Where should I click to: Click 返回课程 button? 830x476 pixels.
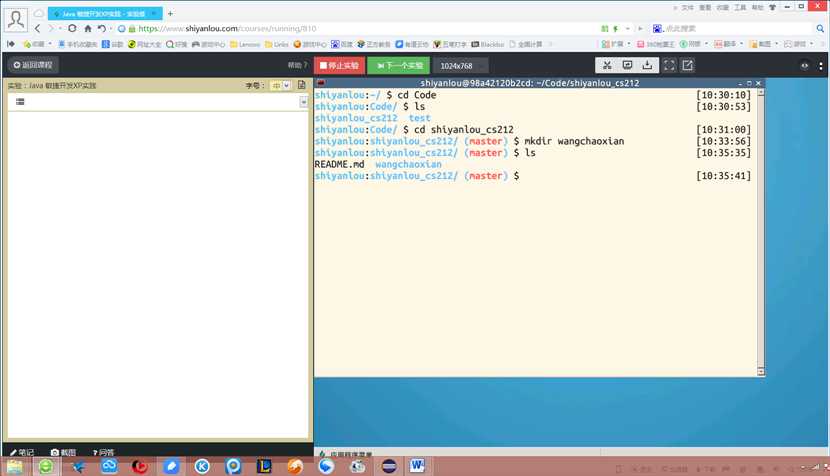[33, 65]
